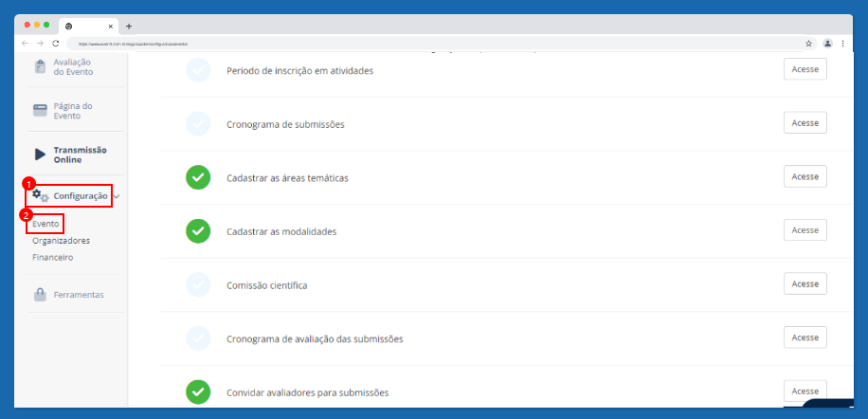The image size is (868, 419).
Task: Click green check for Cadastrar as áreas temáticas
Action: pos(198,177)
